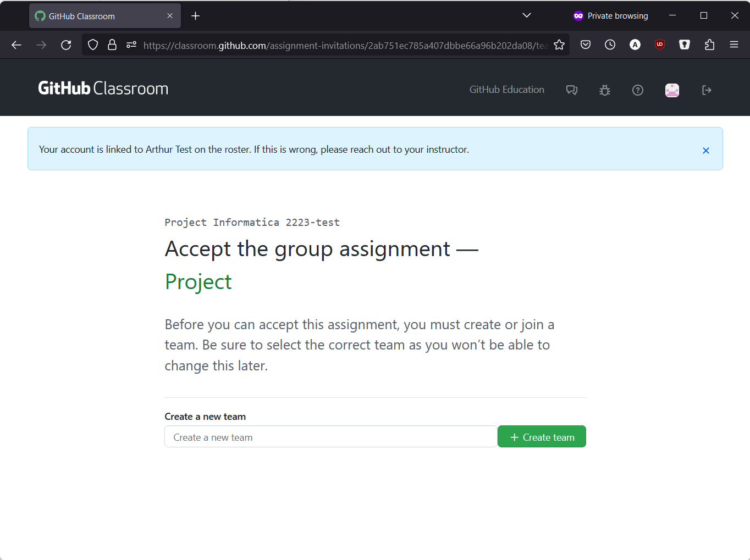Viewport: 750px width, 560px height.
Task: Reload the current page
Action: pos(66,45)
